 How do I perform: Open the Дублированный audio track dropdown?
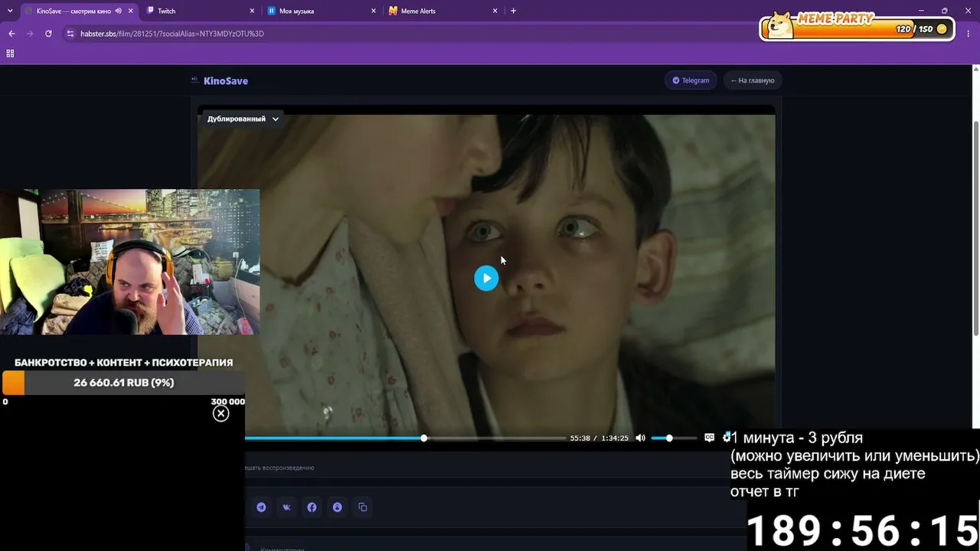tap(243, 119)
